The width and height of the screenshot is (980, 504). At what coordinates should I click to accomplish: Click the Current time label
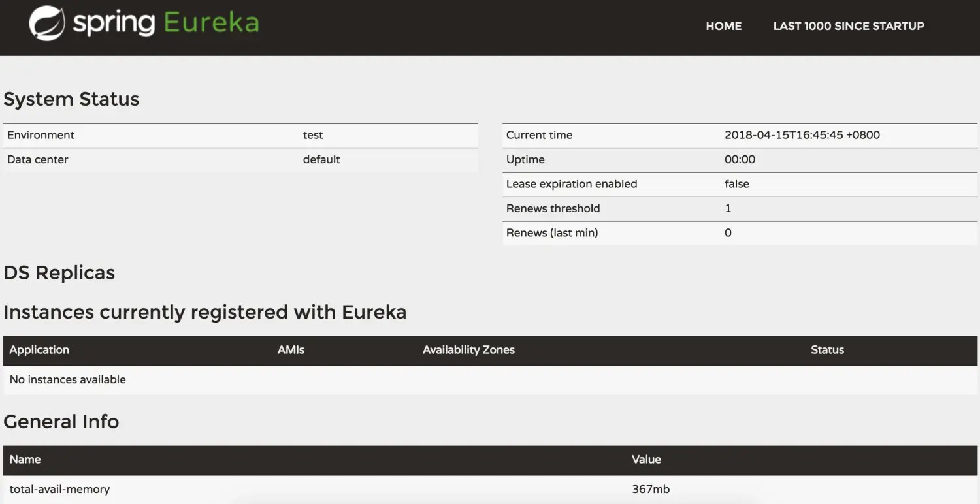tap(539, 135)
